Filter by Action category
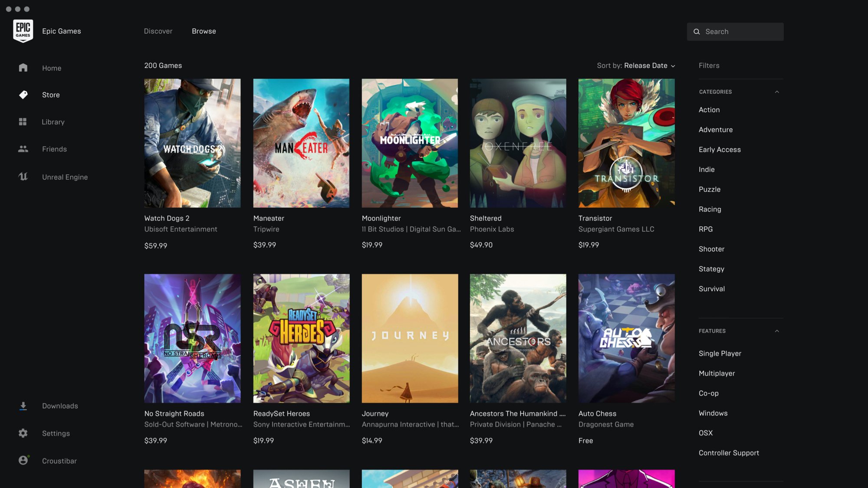 tap(709, 110)
